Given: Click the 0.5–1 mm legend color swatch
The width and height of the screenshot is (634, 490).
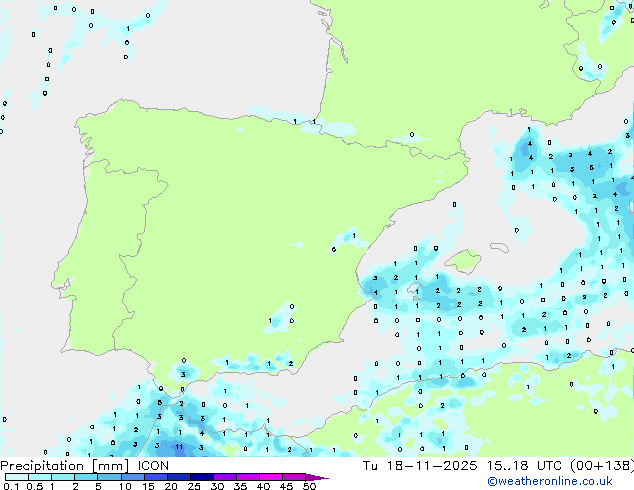Looking at the screenshot, I should click(x=40, y=477).
